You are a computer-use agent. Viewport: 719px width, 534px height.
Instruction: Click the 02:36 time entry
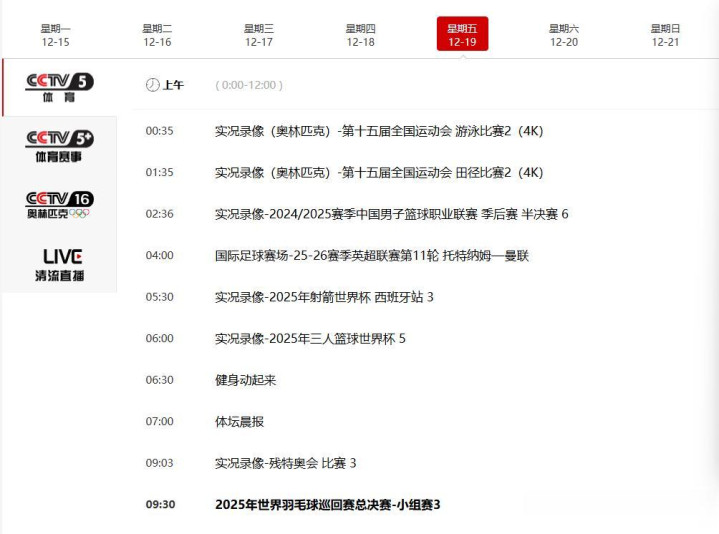click(160, 214)
